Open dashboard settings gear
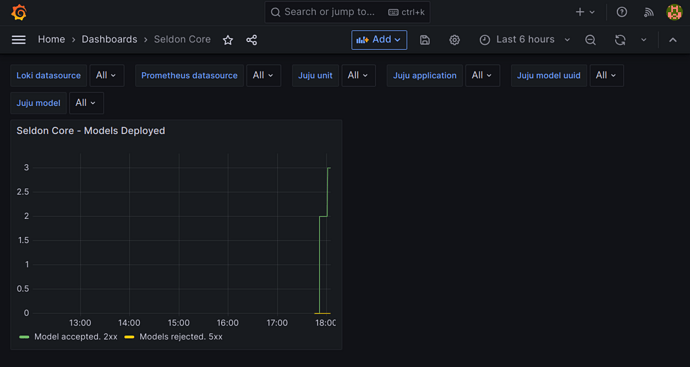Viewport: 690px width, 367px height. 454,40
